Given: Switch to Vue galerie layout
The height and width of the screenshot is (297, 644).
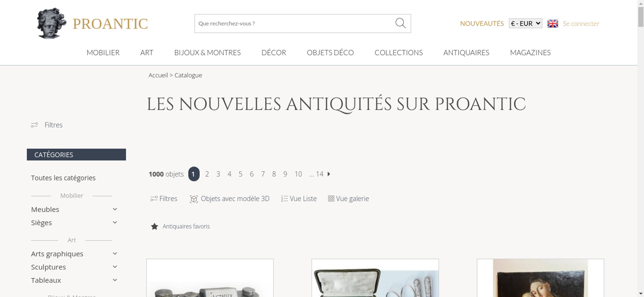Looking at the screenshot, I should point(348,199).
